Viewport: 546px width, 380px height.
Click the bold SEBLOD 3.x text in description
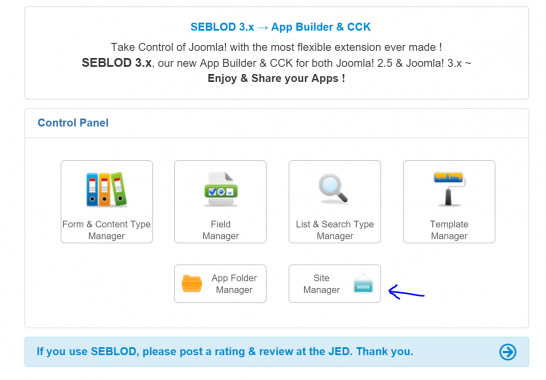click(117, 63)
